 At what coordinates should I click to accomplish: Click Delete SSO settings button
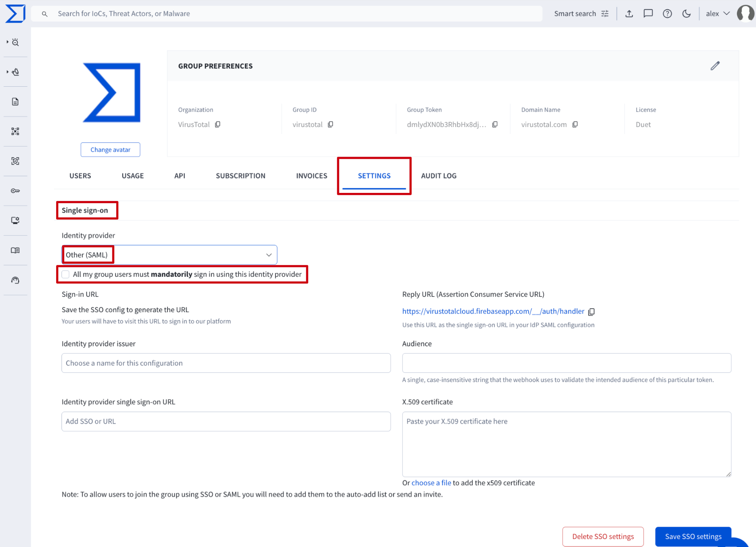[x=603, y=536]
